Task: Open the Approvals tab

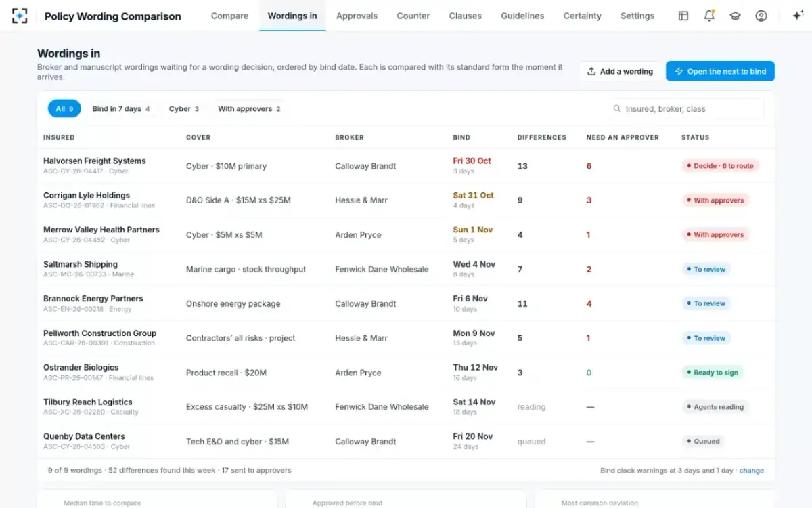Action: (357, 16)
